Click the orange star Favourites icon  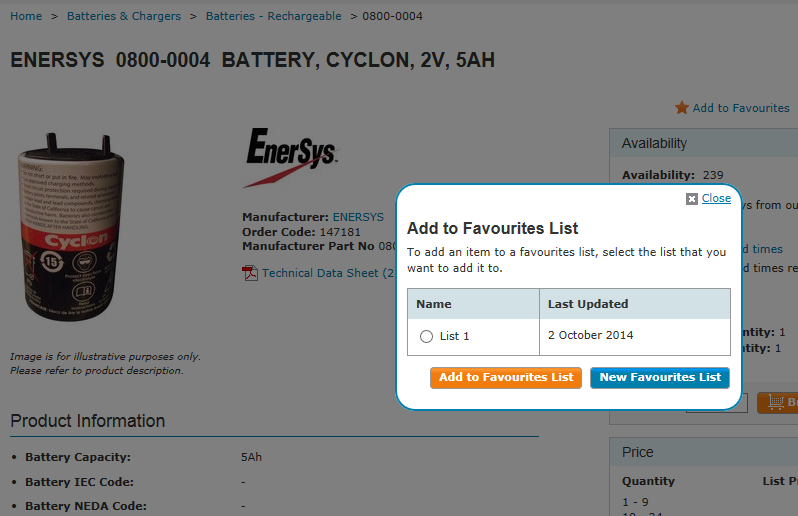(681, 107)
